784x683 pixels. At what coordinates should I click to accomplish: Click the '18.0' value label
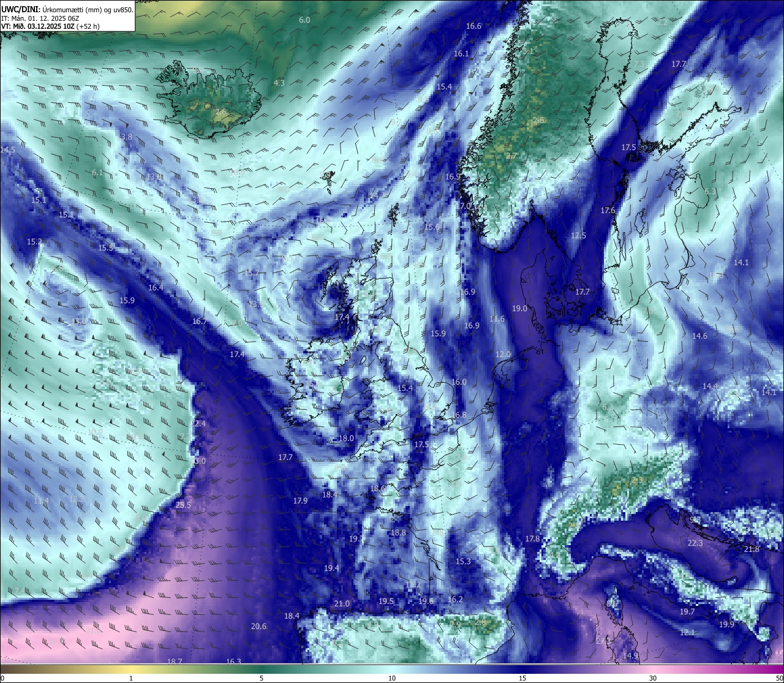point(346,439)
